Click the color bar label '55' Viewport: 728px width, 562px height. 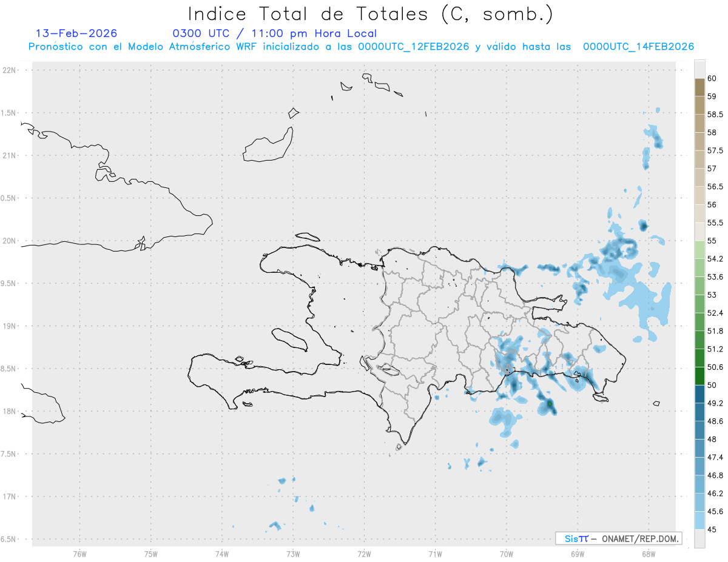(x=712, y=241)
